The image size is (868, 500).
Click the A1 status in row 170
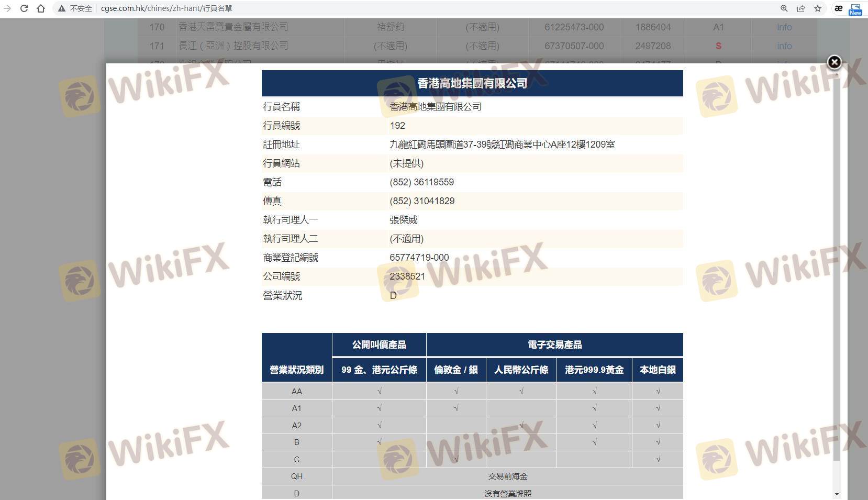[x=718, y=27]
